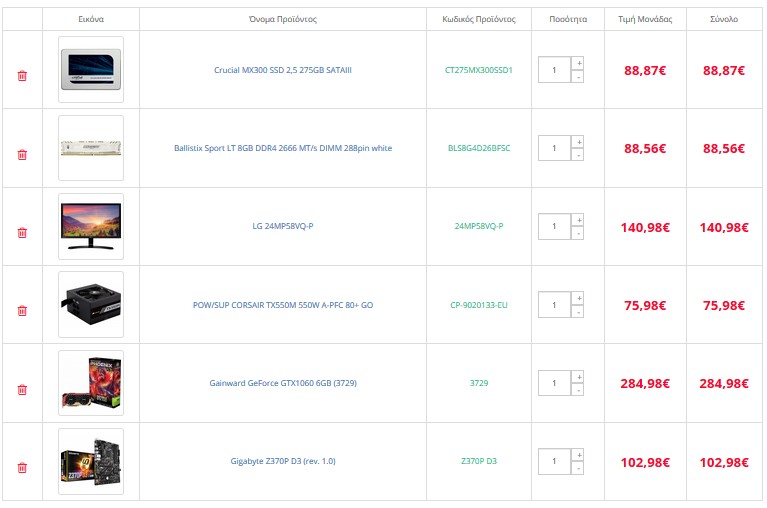Image resolution: width=767 pixels, height=508 pixels.
Task: Select unit price 284,98€ of Gainward GTX1060
Action: tap(645, 384)
